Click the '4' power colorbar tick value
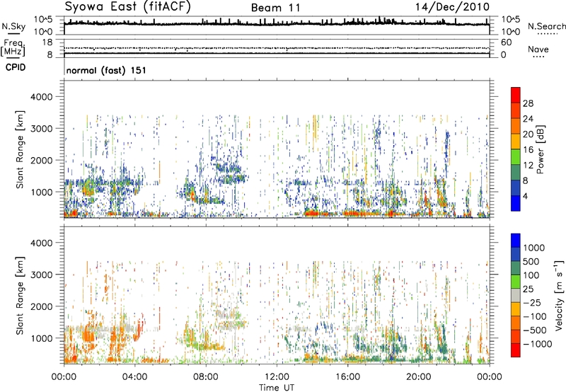Viewport: 566px width, 392px height. coord(525,196)
